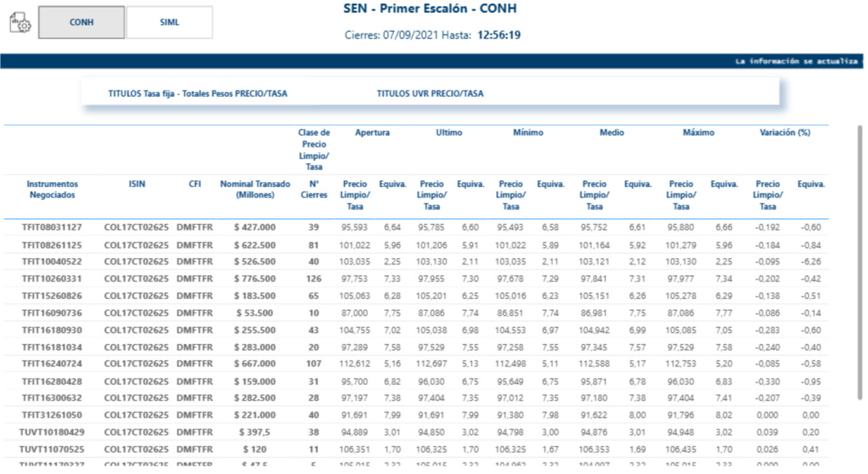Select the TFIT10260331 instrument row
Image resolution: width=868 pixels, height=474 pixels.
click(x=52, y=279)
